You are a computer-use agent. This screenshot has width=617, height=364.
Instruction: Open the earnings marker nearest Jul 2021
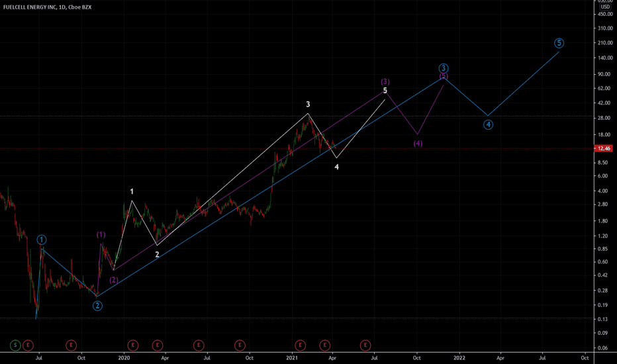(365, 345)
